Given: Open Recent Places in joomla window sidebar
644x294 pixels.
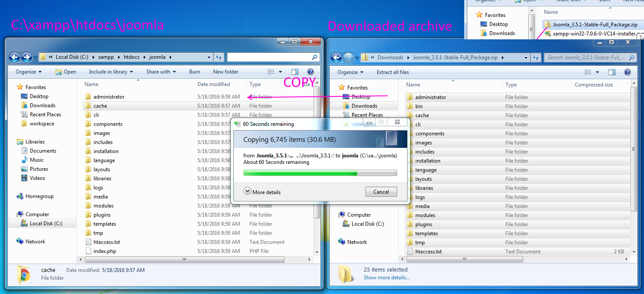Looking at the screenshot, I should coord(45,115).
